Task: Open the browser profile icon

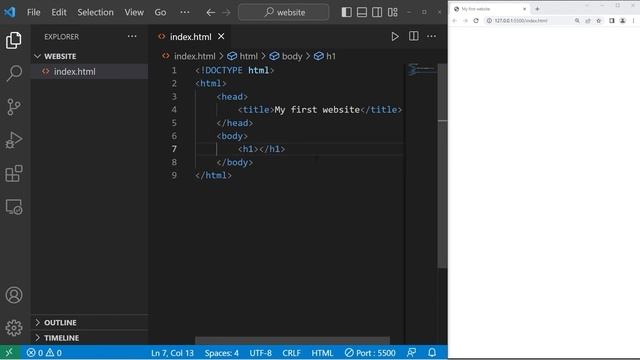Action: (622, 21)
